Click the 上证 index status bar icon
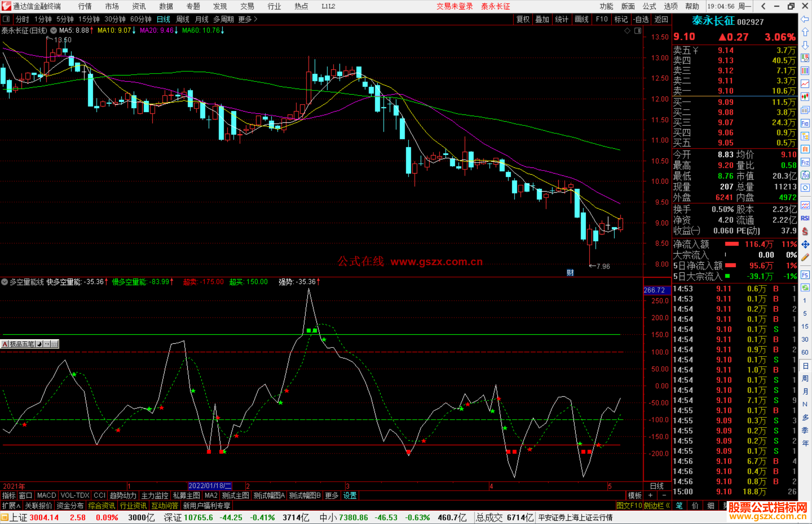Image resolution: width=812 pixels, height=524 pixels. coord(5,518)
